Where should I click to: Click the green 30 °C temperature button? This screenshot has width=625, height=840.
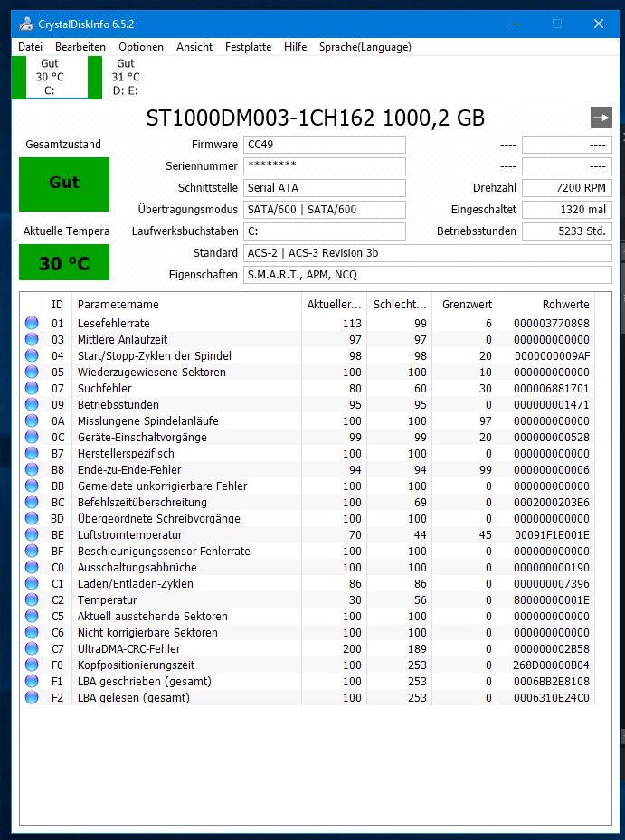(x=64, y=262)
